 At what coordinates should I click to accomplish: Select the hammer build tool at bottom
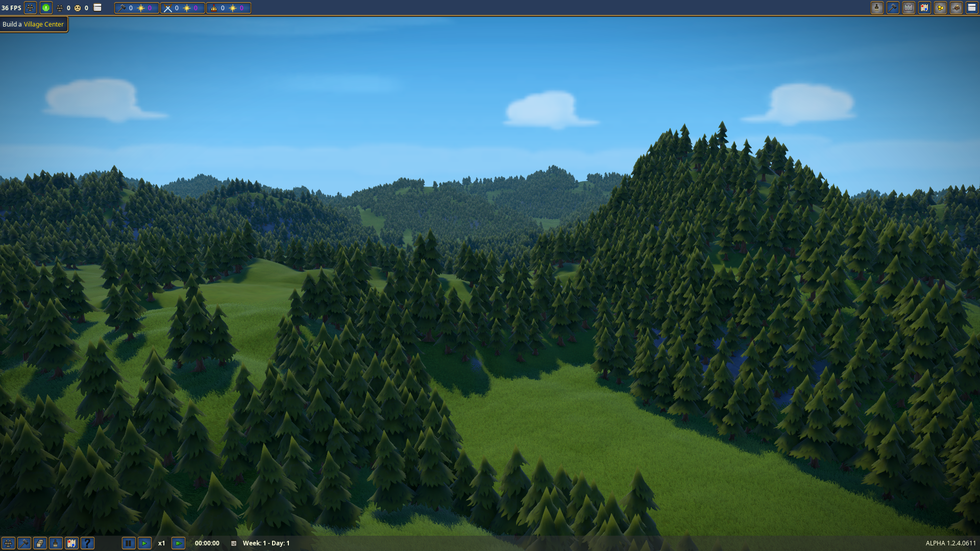click(24, 543)
